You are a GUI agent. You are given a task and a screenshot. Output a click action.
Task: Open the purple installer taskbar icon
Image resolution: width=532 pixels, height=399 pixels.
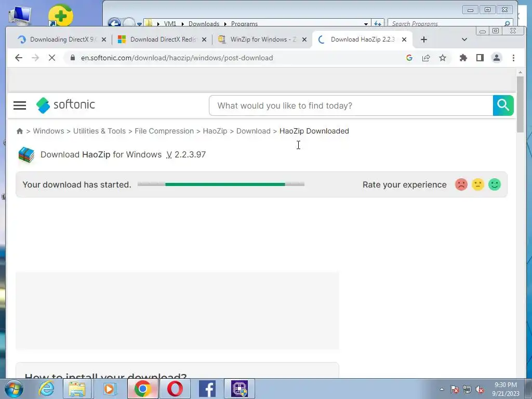coord(240,389)
